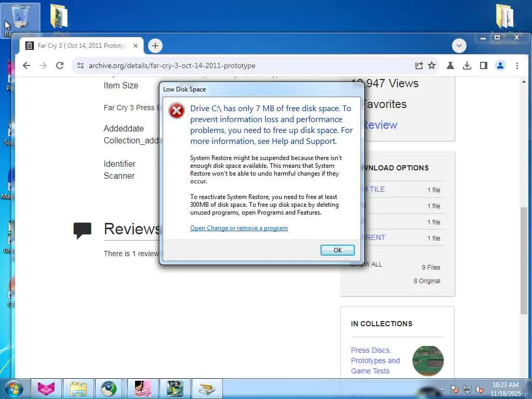This screenshot has width=532, height=399.
Task: Share this page icon in address bar
Action: (x=419, y=65)
